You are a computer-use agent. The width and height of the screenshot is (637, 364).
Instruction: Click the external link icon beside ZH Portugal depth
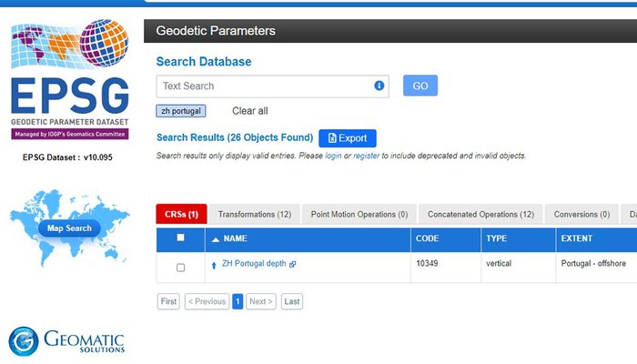click(292, 264)
